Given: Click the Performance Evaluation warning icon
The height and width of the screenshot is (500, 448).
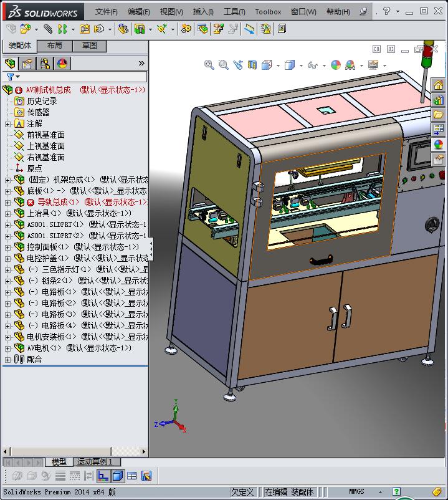Looking at the screenshot, I should pos(265,29).
